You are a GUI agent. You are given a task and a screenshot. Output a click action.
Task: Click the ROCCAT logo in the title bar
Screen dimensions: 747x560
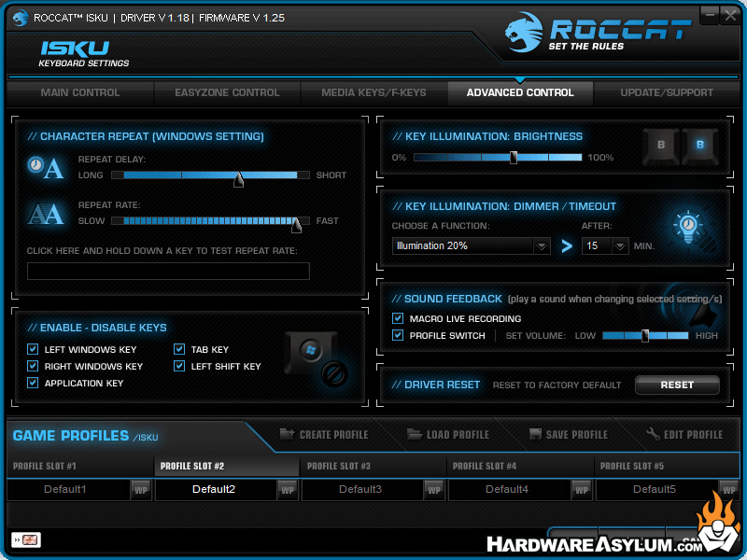[x=20, y=18]
